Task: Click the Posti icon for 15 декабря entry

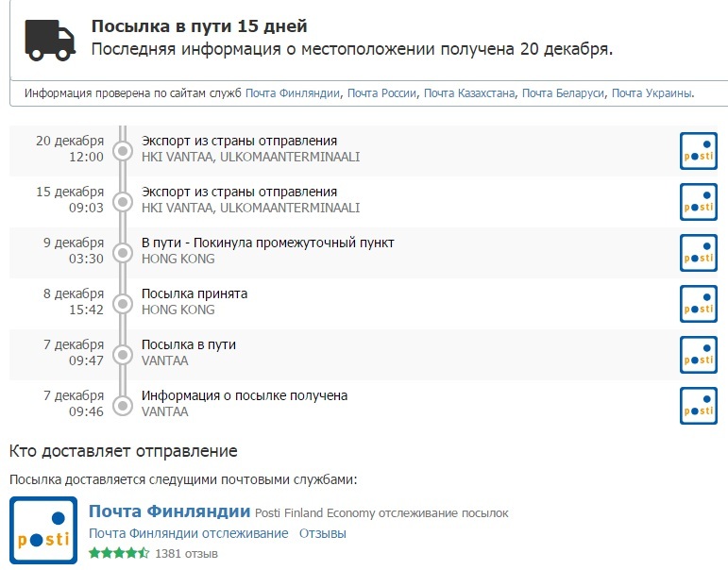Action: [699, 202]
